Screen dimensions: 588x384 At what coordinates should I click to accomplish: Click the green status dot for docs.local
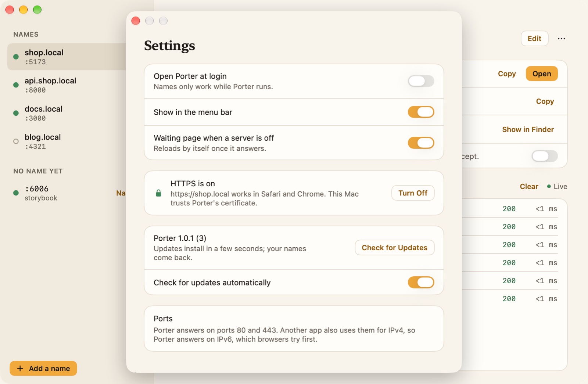click(16, 113)
